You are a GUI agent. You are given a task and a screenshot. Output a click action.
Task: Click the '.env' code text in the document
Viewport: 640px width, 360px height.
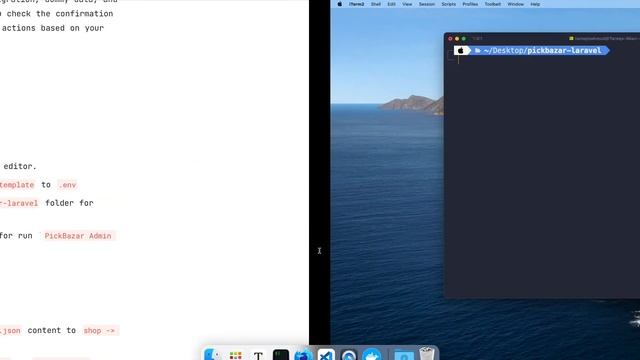click(x=67, y=185)
